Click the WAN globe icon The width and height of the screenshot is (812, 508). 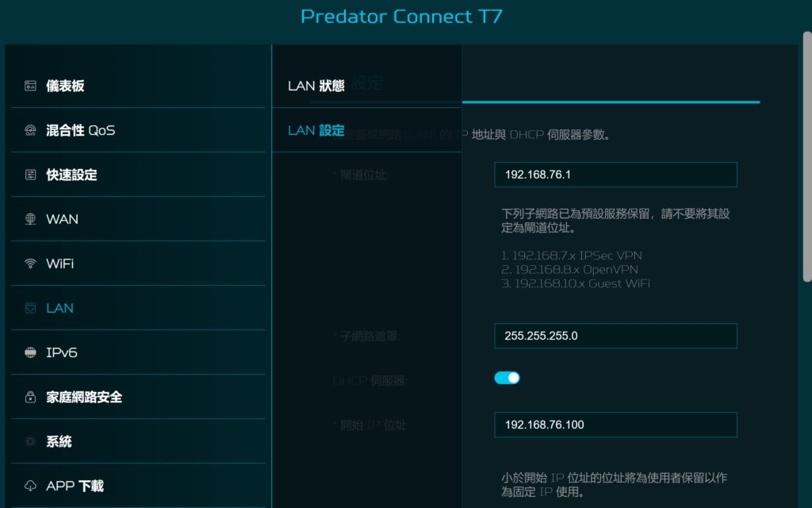(31, 219)
